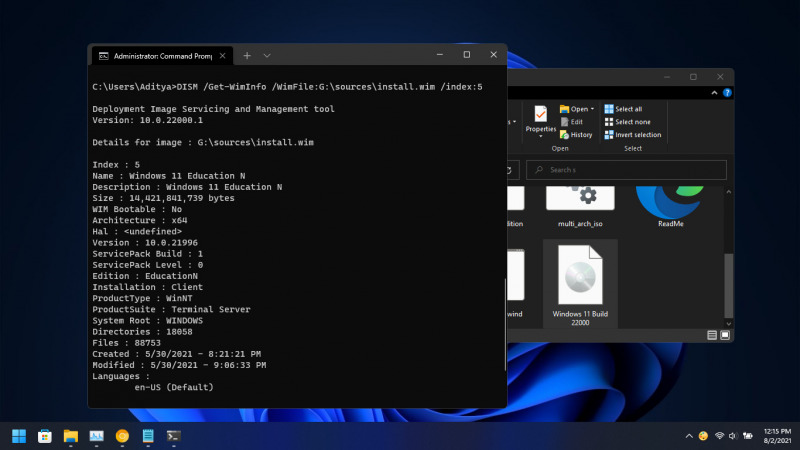Click 'Installation : Client' output line
The width and height of the screenshot is (800, 450).
pos(147,287)
